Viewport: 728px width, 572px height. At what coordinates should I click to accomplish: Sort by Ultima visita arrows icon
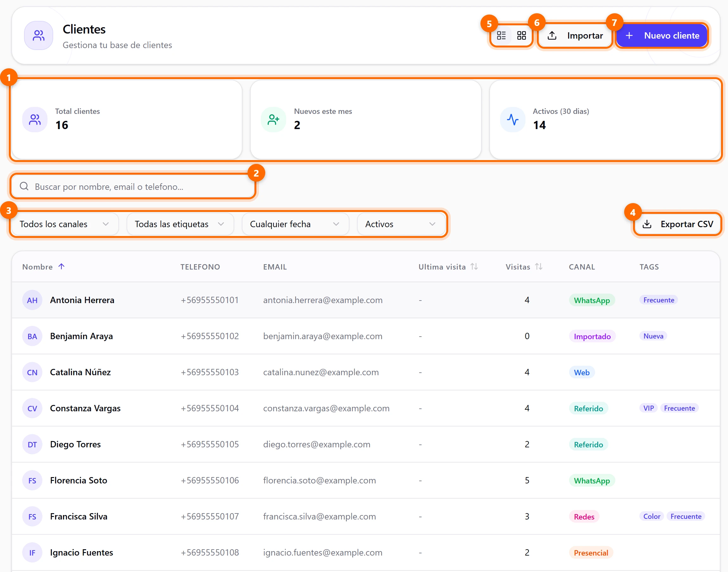(x=474, y=267)
